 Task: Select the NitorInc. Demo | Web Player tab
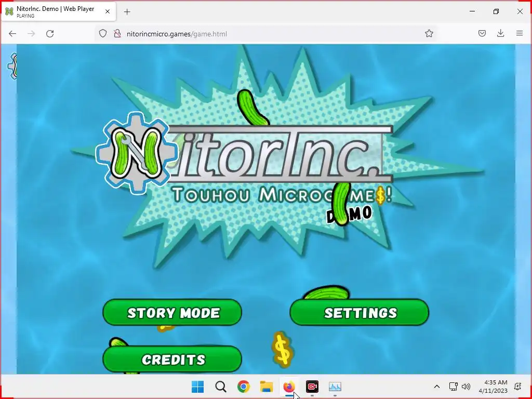pos(59,11)
